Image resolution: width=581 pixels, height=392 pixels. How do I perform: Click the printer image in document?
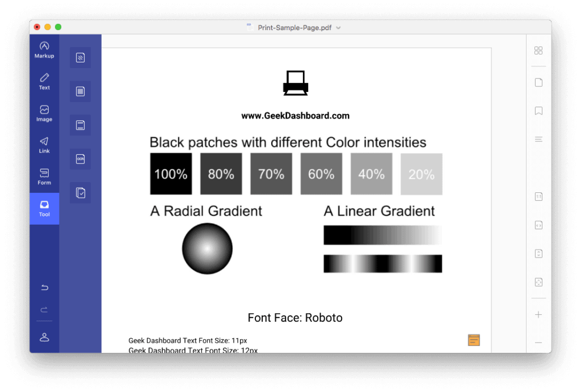tap(295, 83)
